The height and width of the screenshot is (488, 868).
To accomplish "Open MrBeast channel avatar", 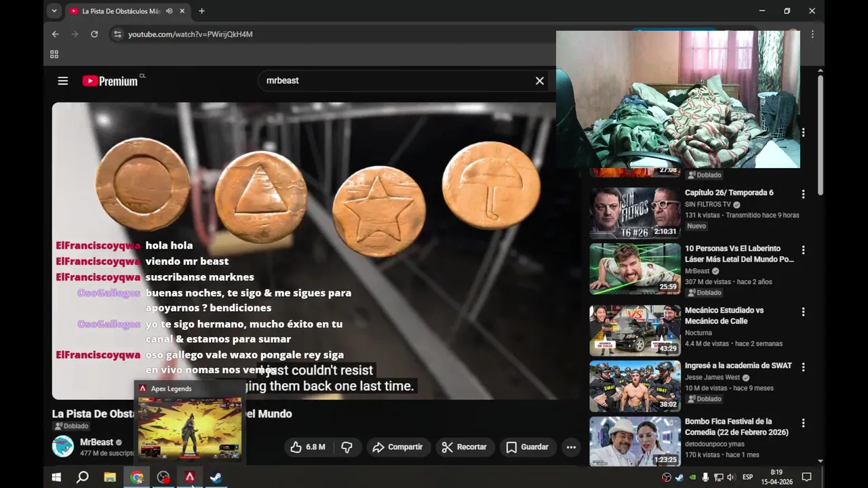I will pyautogui.click(x=63, y=447).
